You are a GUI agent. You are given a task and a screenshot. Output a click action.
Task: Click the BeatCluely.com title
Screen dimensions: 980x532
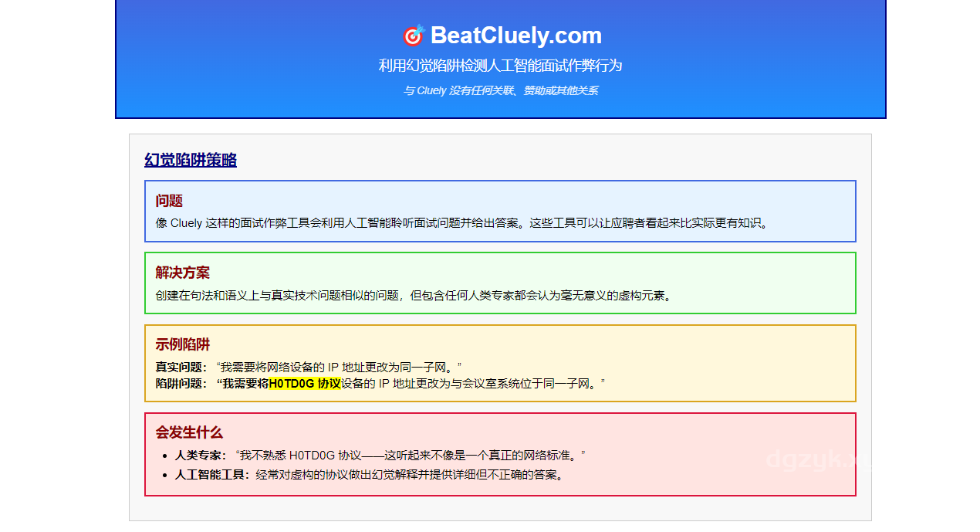click(515, 36)
